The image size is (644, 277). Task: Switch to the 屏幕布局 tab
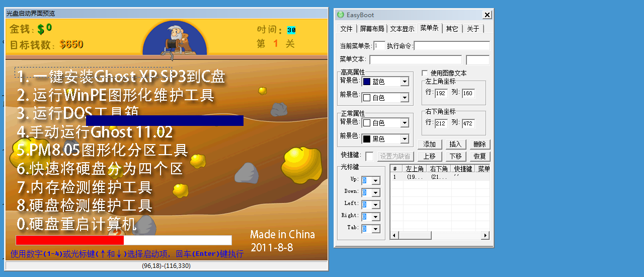click(372, 29)
